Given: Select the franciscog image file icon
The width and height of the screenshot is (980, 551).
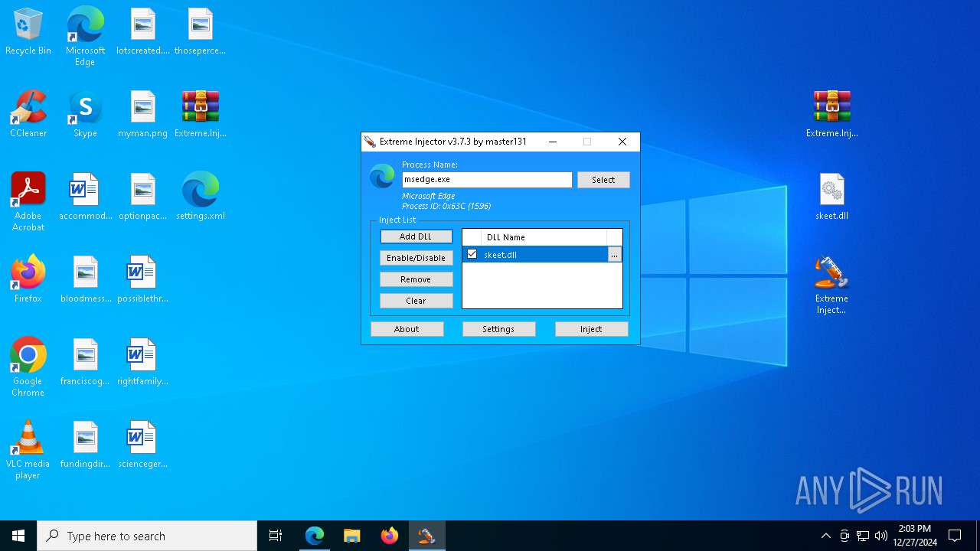Looking at the screenshot, I should click(x=85, y=363).
